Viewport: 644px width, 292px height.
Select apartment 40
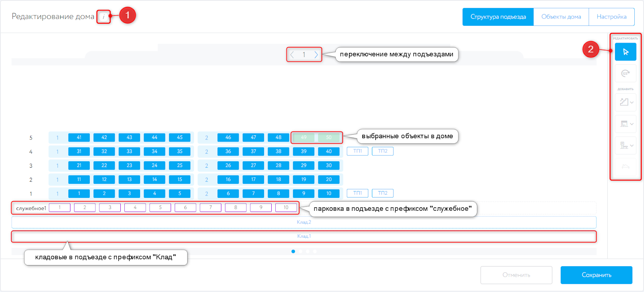coord(329,152)
